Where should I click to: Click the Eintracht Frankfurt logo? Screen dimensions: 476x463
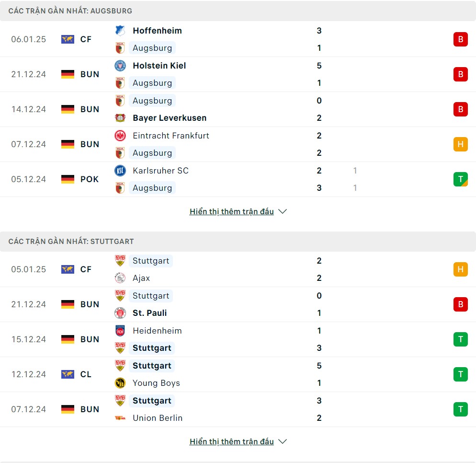pos(120,136)
